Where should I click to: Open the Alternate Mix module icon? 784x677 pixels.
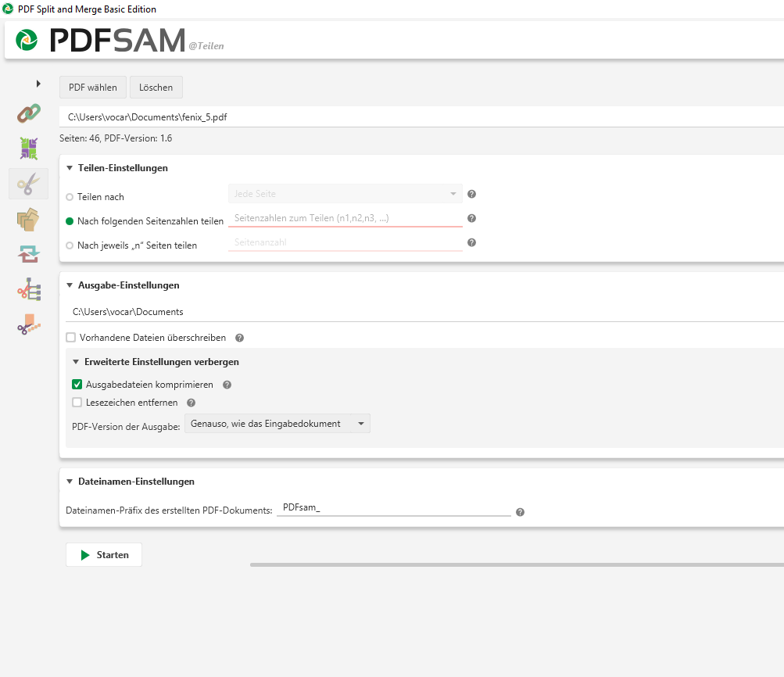[28, 149]
